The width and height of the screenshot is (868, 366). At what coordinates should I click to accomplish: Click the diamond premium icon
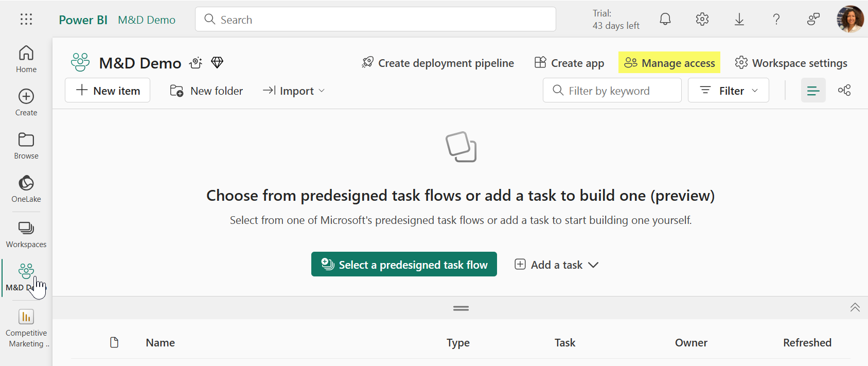[x=217, y=63]
